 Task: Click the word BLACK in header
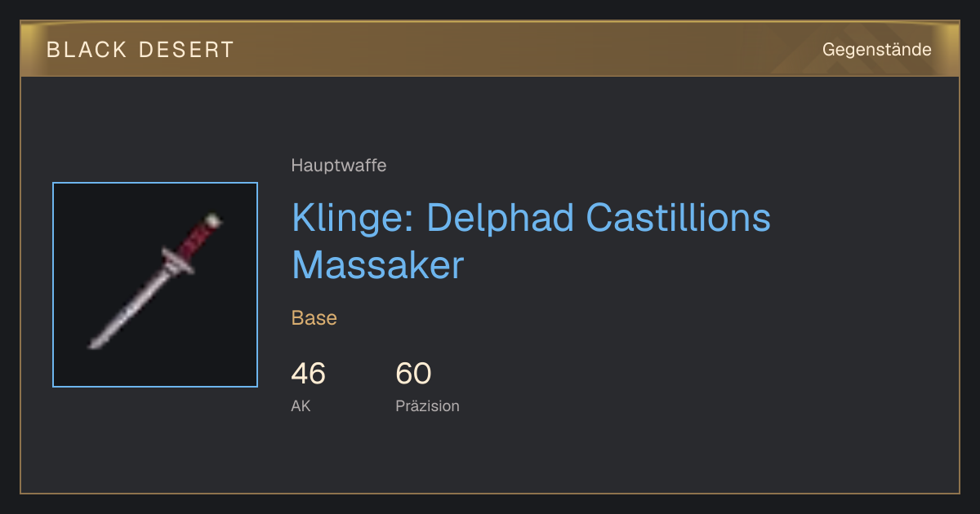[87, 50]
